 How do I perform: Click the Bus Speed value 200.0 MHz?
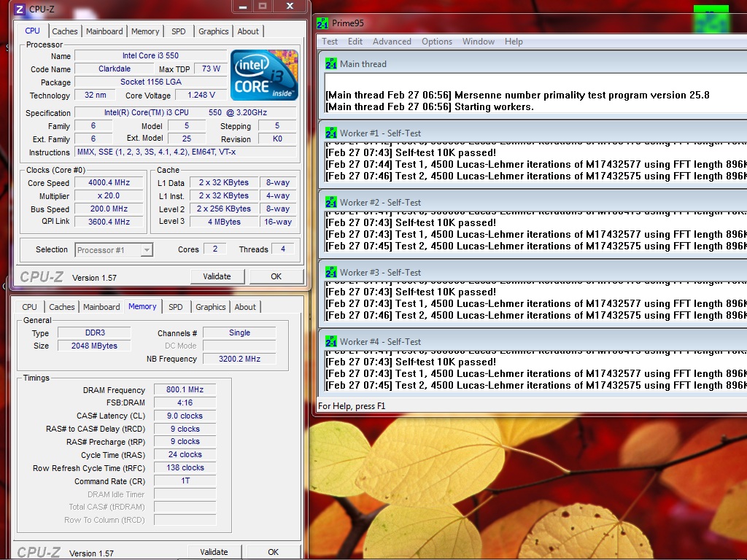pyautogui.click(x=109, y=209)
